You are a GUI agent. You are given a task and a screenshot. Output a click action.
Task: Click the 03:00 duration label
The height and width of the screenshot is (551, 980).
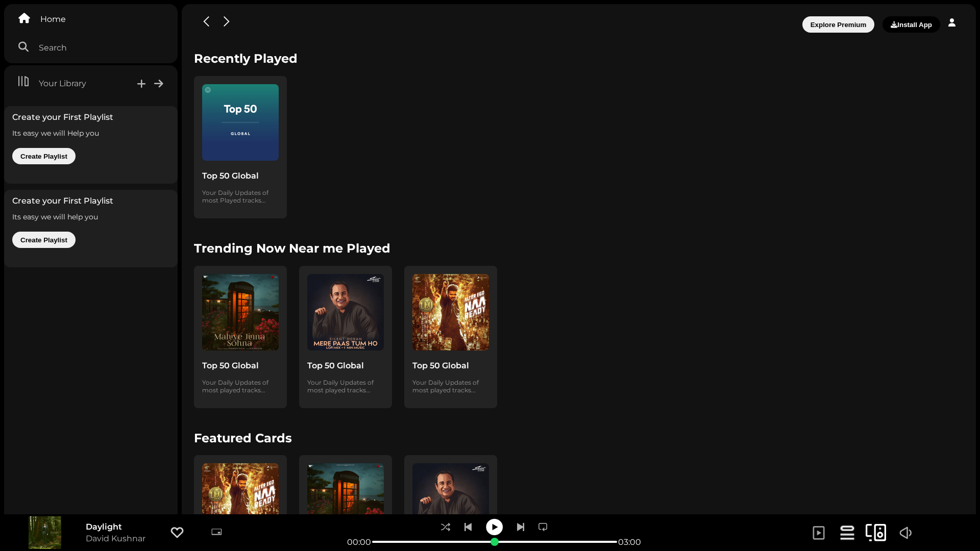coord(629,542)
